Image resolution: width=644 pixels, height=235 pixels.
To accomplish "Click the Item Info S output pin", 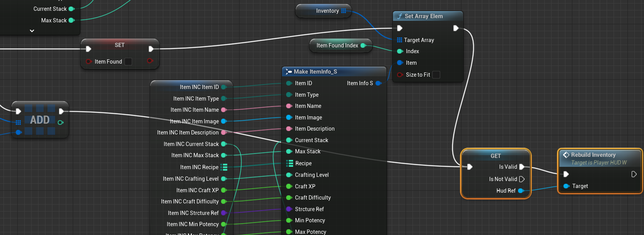I will coord(378,83).
